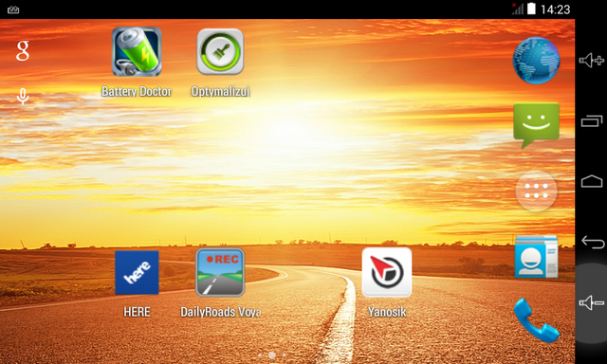Open the Contacts app
Viewport: 607px width, 364px height.
(536, 257)
